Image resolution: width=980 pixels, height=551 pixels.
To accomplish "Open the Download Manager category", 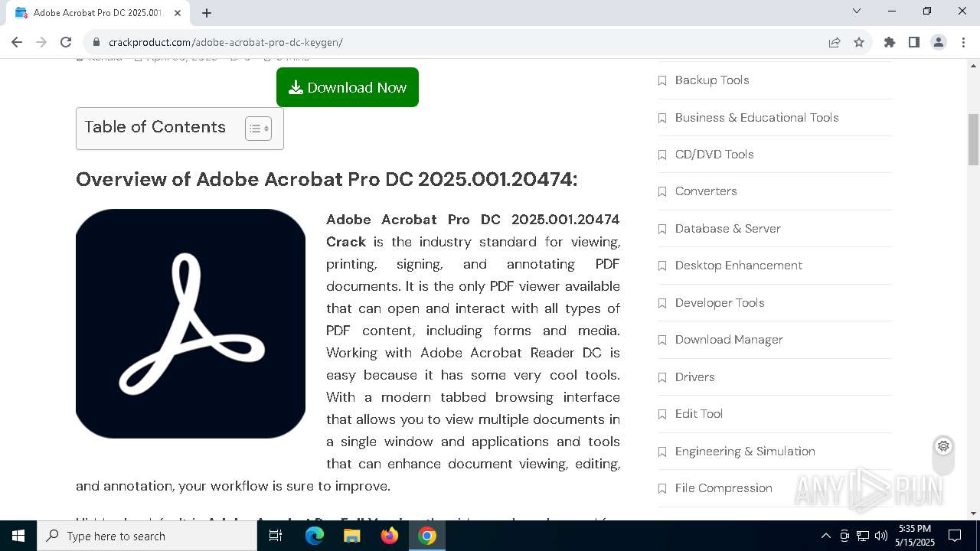I will point(729,339).
